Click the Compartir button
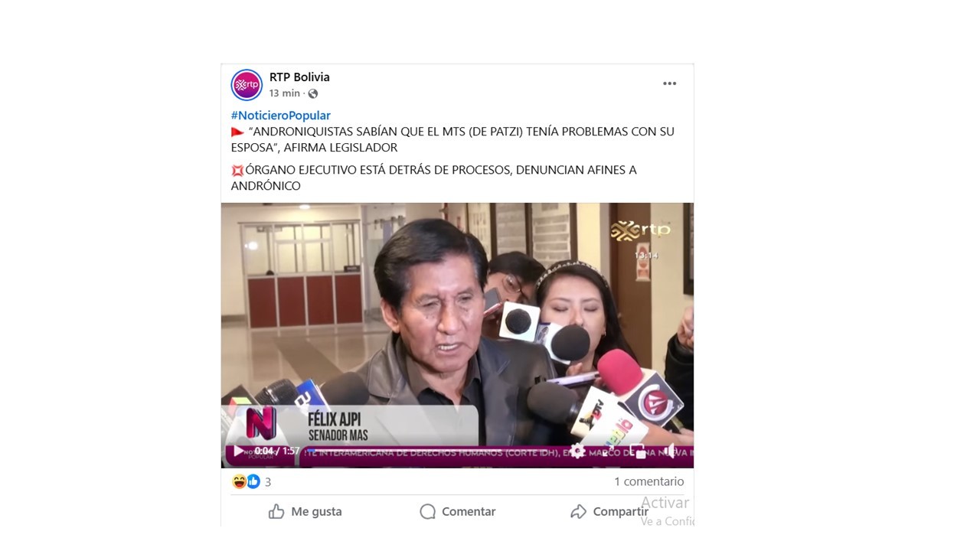 [609, 511]
